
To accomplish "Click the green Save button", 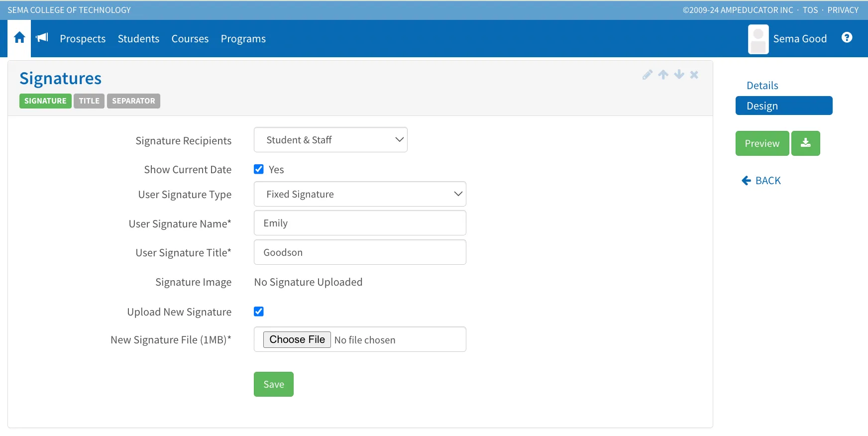I will click(274, 384).
